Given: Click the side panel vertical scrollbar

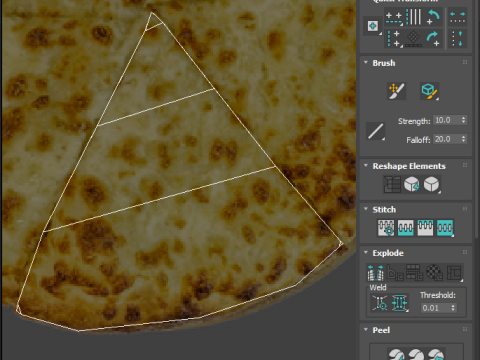Looking at the screenshot, I should pyautogui.click(x=477, y=120).
